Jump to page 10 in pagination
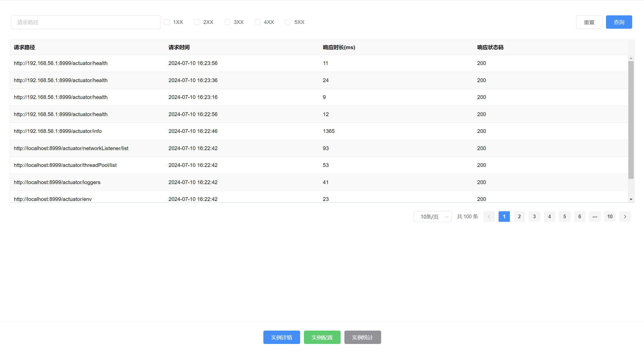 tap(610, 217)
